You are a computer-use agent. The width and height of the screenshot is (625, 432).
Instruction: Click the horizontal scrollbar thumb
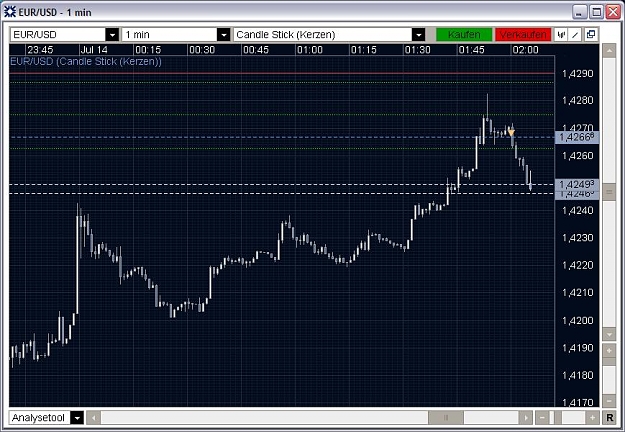coord(446,418)
